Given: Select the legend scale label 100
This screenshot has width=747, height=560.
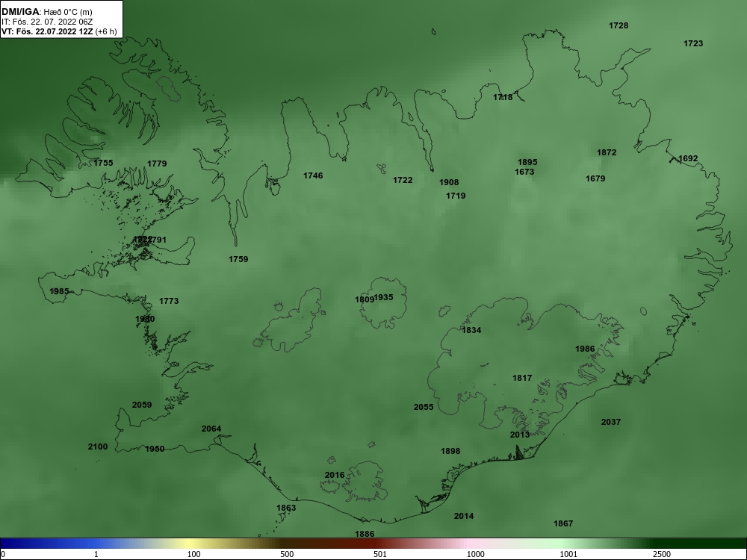Looking at the screenshot, I should point(194,554).
